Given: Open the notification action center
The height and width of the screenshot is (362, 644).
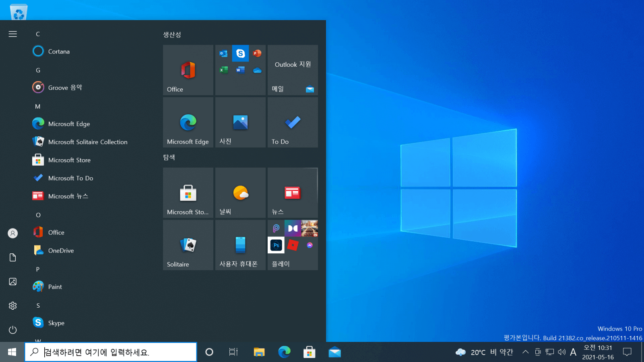Looking at the screenshot, I should [x=627, y=352].
